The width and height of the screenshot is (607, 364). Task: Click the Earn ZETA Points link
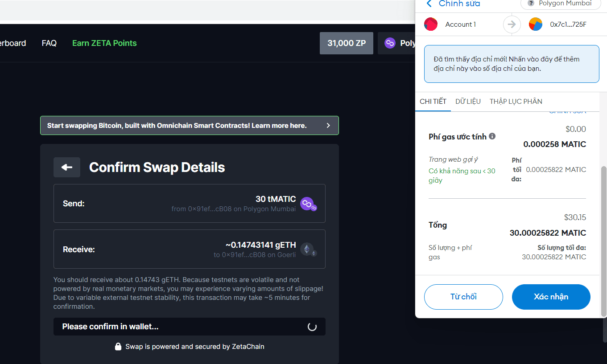(x=104, y=43)
